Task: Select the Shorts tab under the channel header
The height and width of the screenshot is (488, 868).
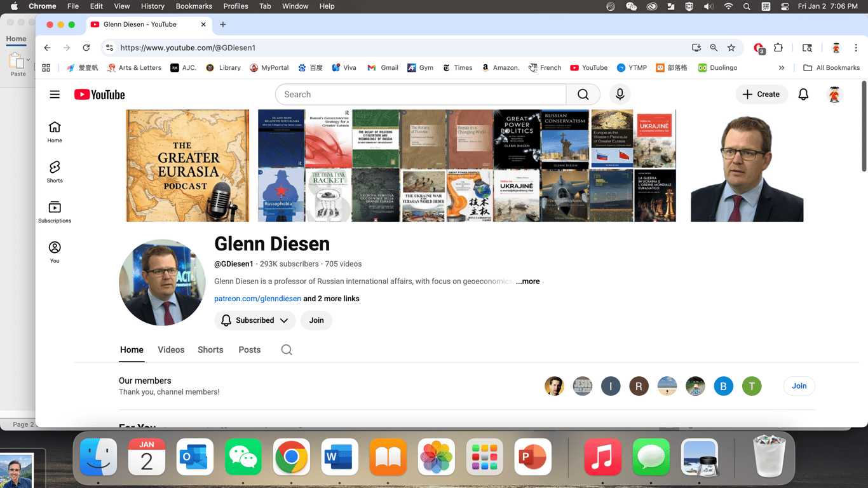Action: (210, 350)
